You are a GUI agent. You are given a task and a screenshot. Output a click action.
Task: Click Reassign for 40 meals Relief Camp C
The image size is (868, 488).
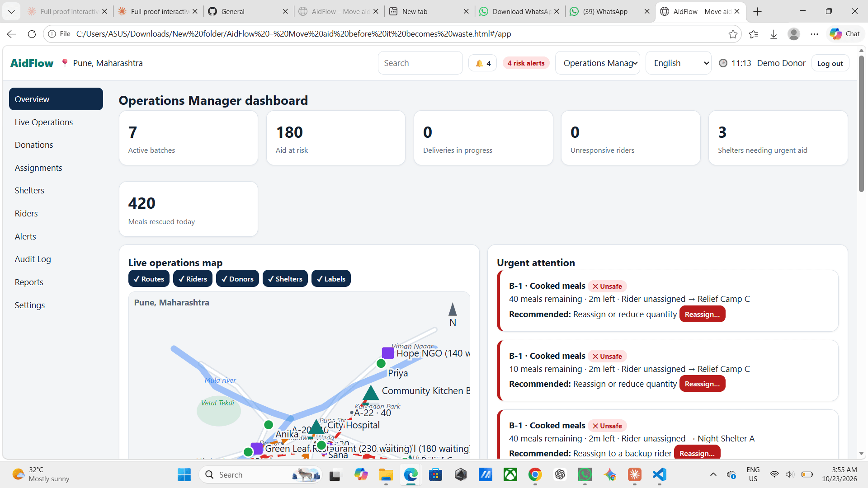tap(702, 314)
